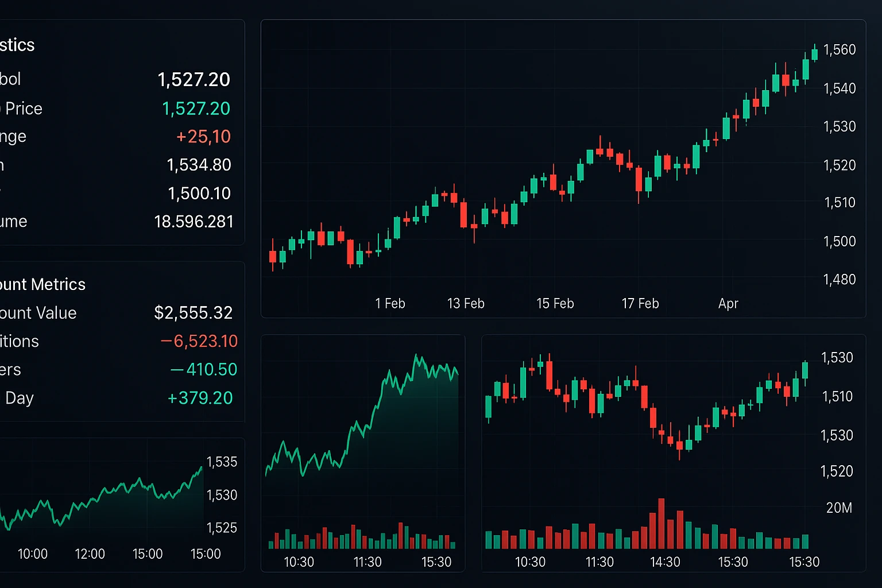Click the 1,560 price axis label
Image resolution: width=882 pixels, height=588 pixels.
(840, 50)
